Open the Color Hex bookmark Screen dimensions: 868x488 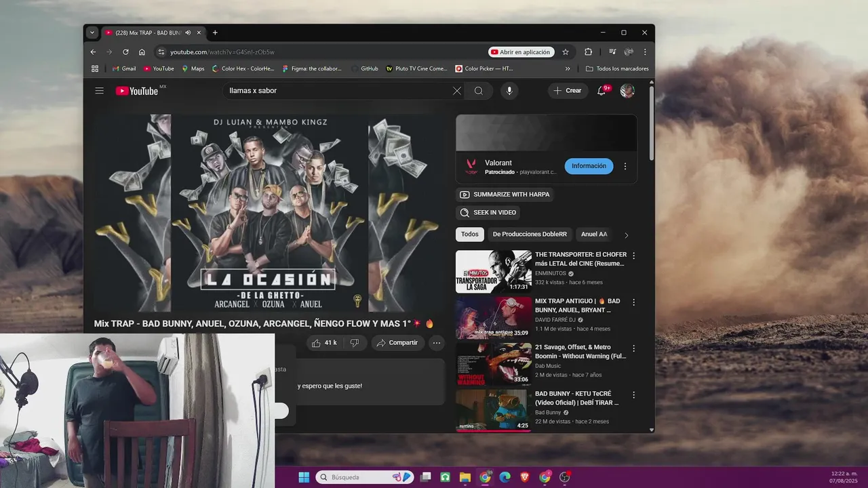point(243,68)
